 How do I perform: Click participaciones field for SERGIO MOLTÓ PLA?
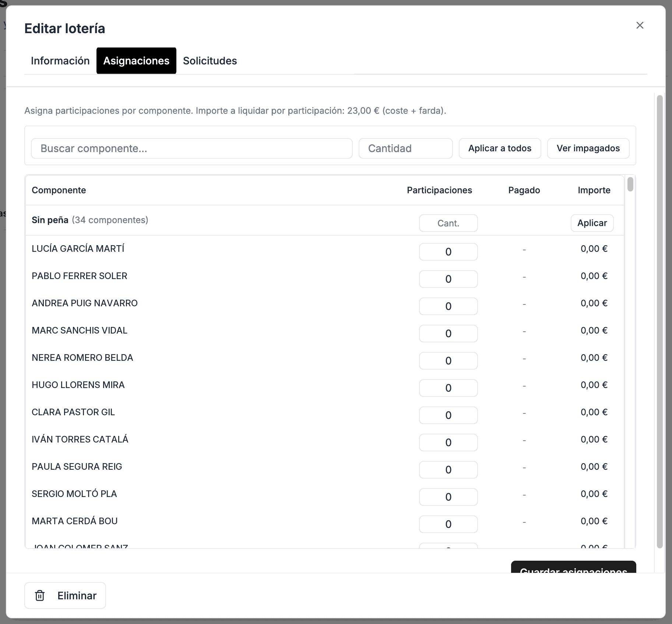point(448,497)
